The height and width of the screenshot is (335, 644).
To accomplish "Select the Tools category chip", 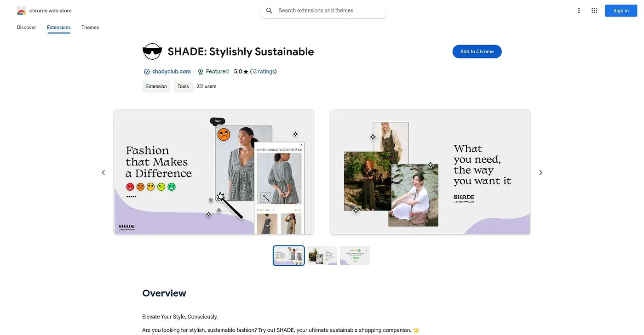I will pos(183,86).
